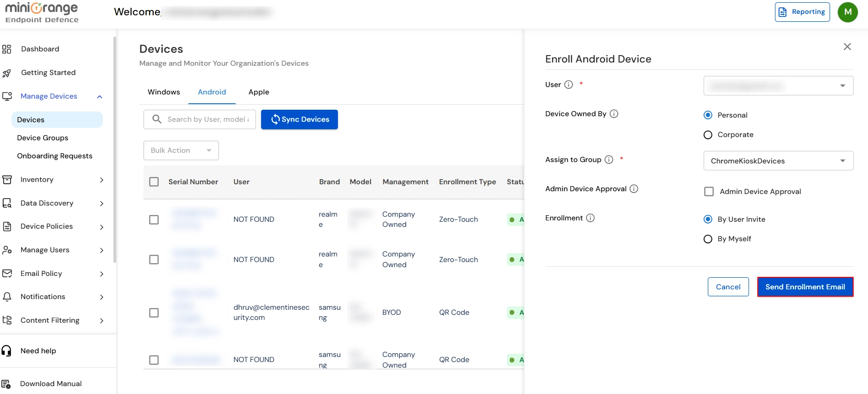The height and width of the screenshot is (394, 868).
Task: Click the green M profile avatar
Action: pyautogui.click(x=848, y=12)
